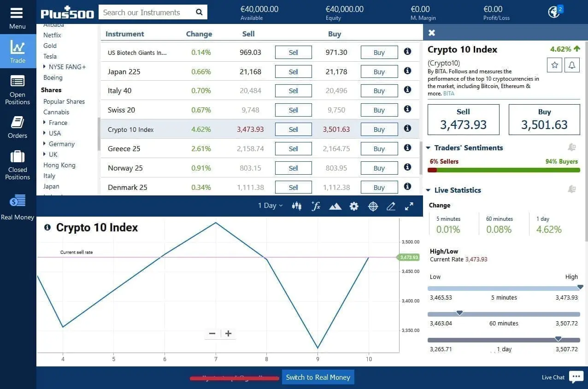
Task: Click the 1 day high/low range slider marker
Action: tap(558, 339)
